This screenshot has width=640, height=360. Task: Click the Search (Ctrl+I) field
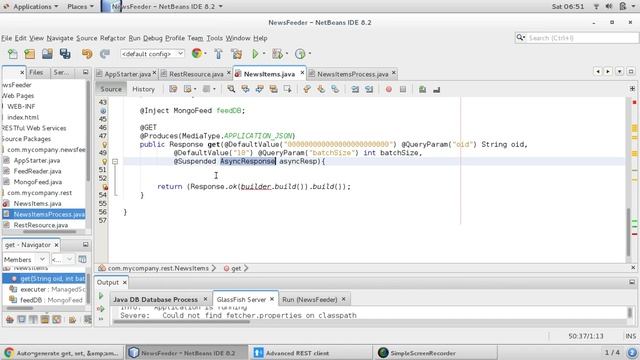click(577, 38)
